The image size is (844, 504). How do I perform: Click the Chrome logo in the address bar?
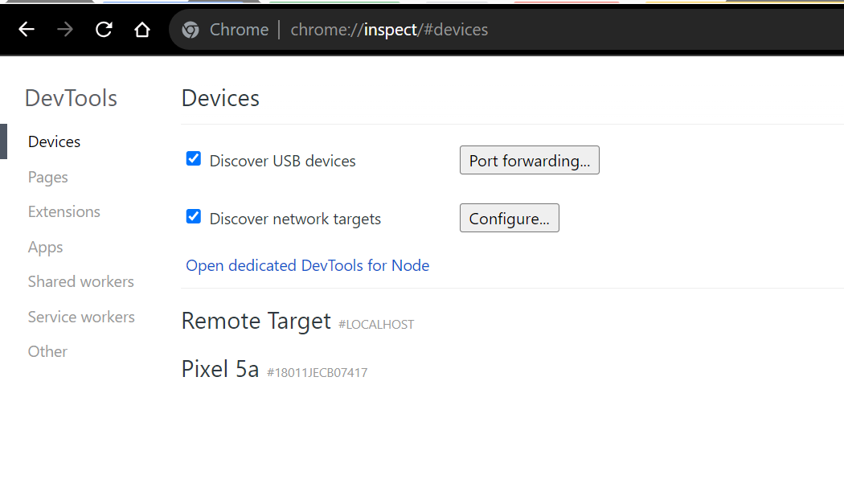[190, 29]
